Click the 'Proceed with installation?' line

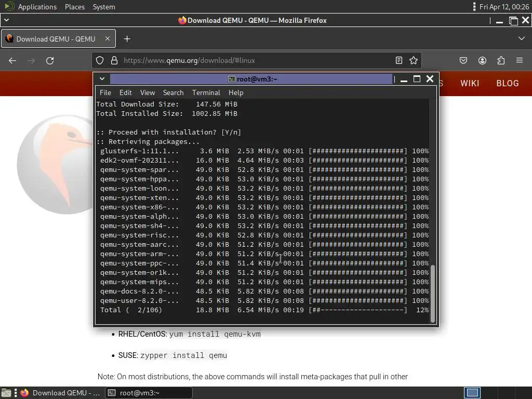click(x=169, y=132)
